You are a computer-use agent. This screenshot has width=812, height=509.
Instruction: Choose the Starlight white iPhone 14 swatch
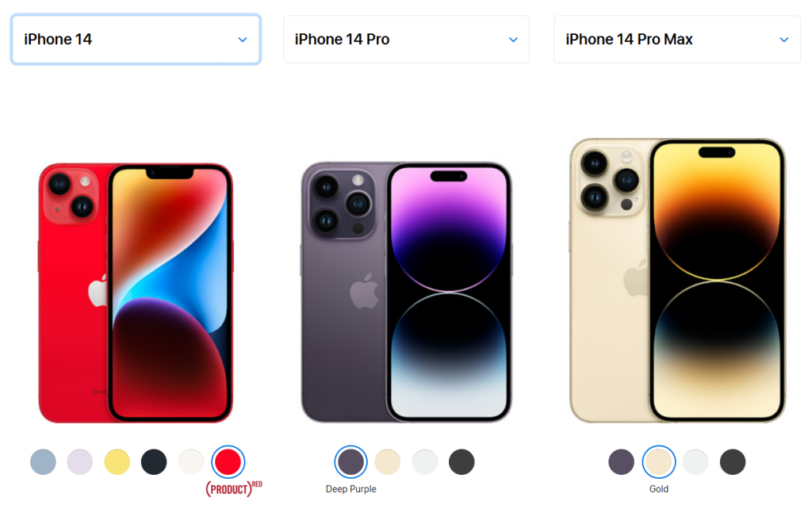coord(191,461)
